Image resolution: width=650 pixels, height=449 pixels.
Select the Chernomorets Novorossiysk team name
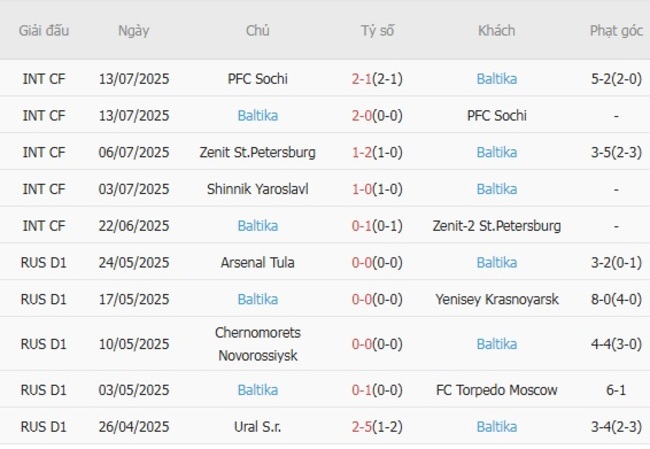tap(257, 344)
